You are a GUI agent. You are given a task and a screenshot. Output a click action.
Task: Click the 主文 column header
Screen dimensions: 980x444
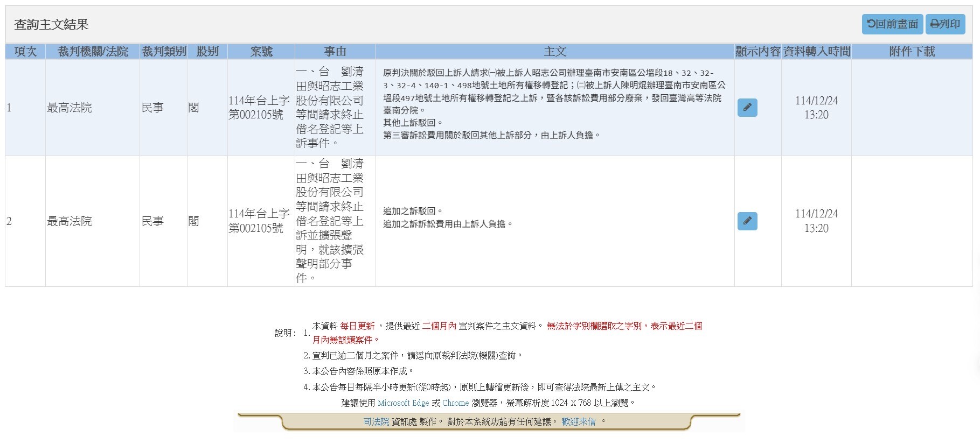click(555, 52)
